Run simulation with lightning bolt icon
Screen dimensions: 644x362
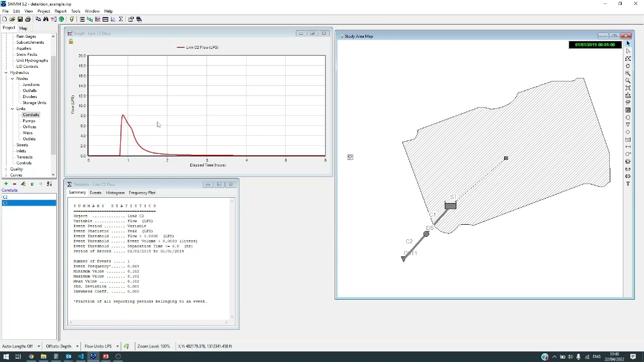point(71,19)
